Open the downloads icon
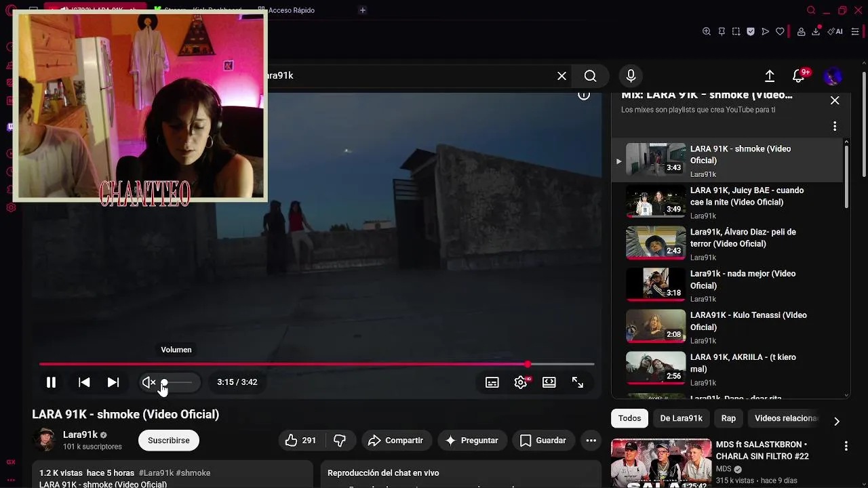868x488 pixels. coord(816,32)
